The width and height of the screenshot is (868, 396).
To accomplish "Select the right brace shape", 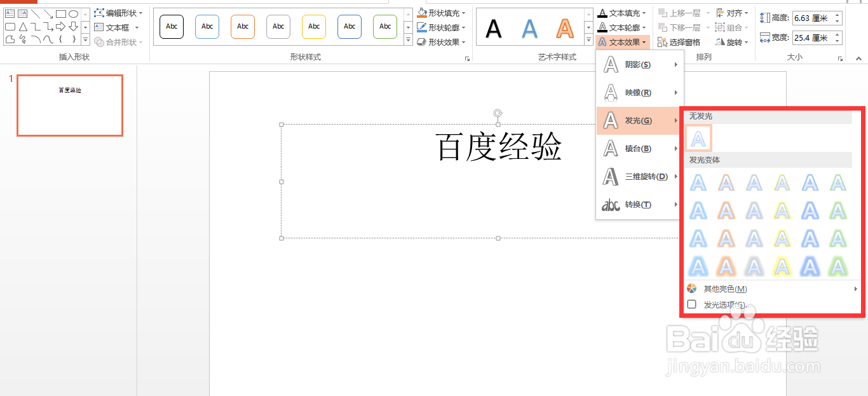I will (74, 39).
